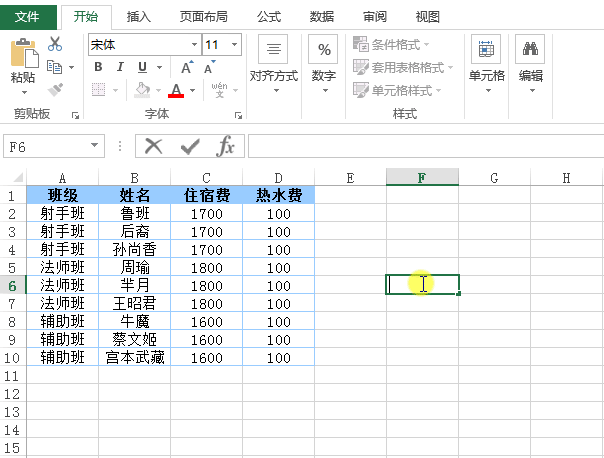Decrease font size with smaller A
604x458 pixels.
[210, 67]
